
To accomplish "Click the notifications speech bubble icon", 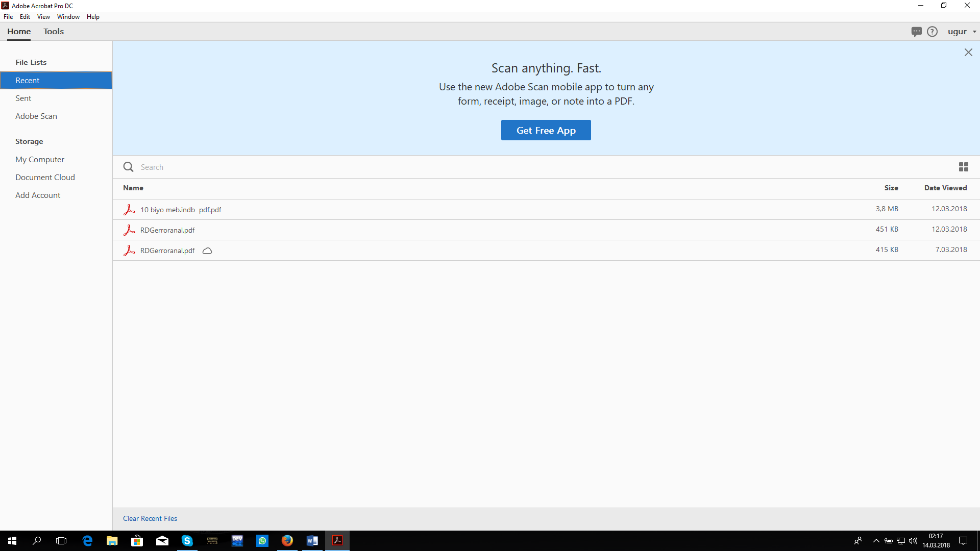I will click(916, 32).
